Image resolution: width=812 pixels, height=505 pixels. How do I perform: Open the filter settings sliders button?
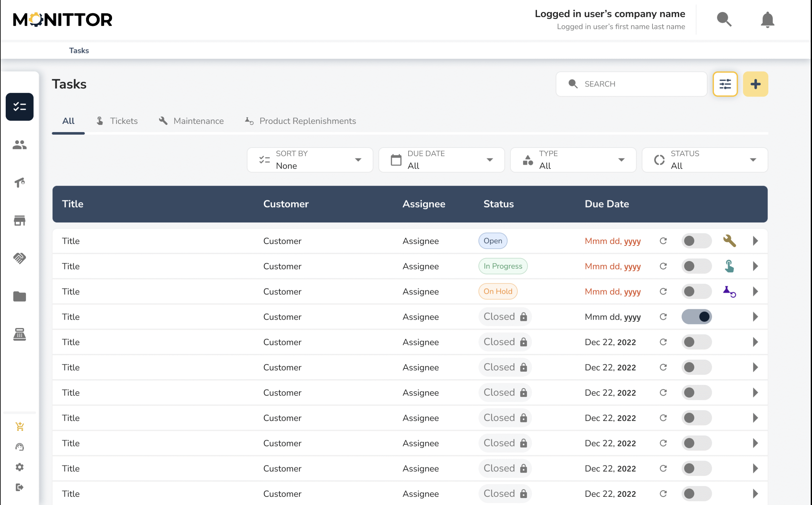point(725,84)
